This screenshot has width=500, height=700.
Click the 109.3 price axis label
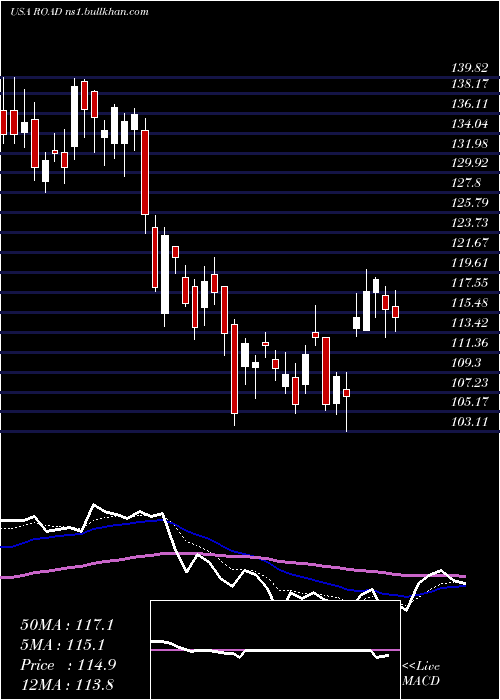point(467,362)
